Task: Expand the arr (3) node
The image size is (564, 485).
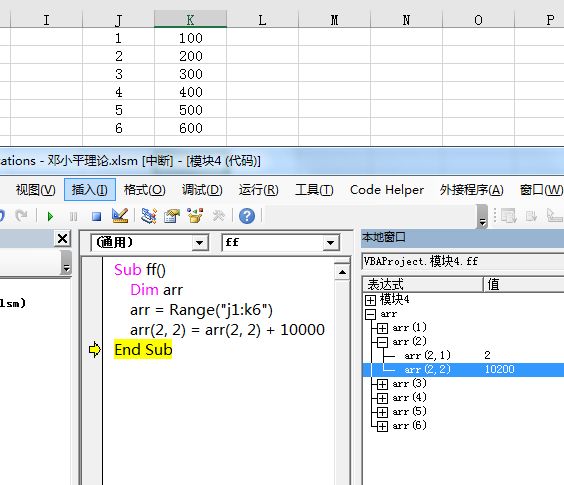Action: pos(382,384)
